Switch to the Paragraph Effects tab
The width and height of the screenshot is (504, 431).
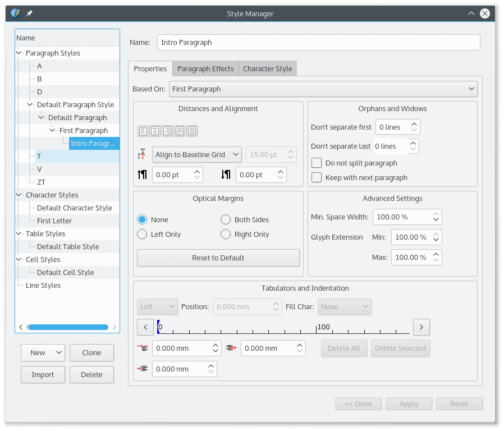[x=205, y=68]
